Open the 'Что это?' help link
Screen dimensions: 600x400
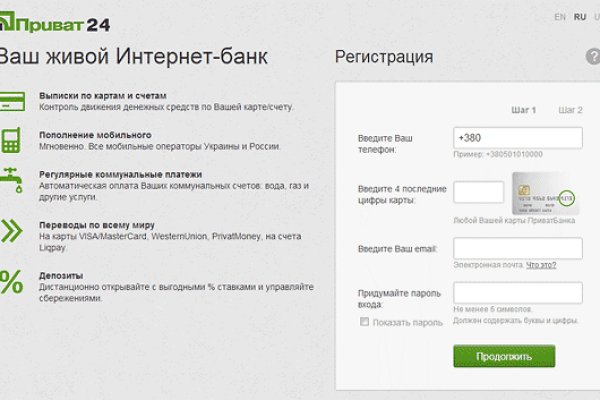541,265
